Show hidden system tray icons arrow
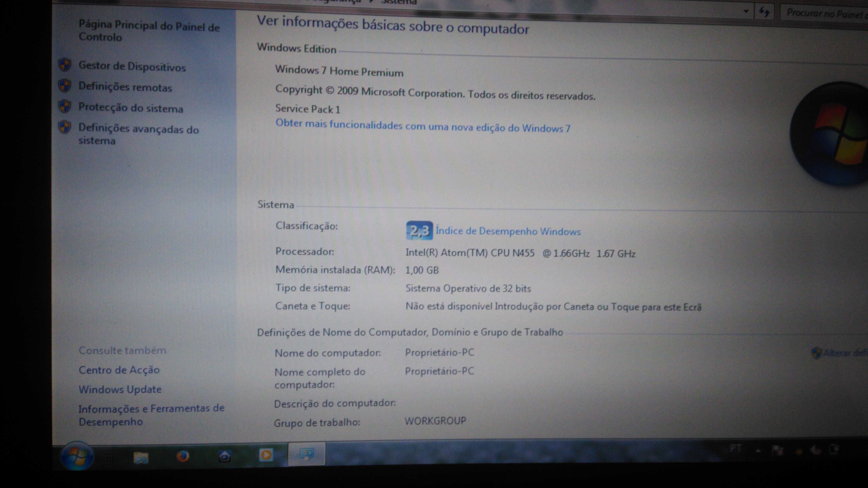This screenshot has width=868, height=488. 758,451
